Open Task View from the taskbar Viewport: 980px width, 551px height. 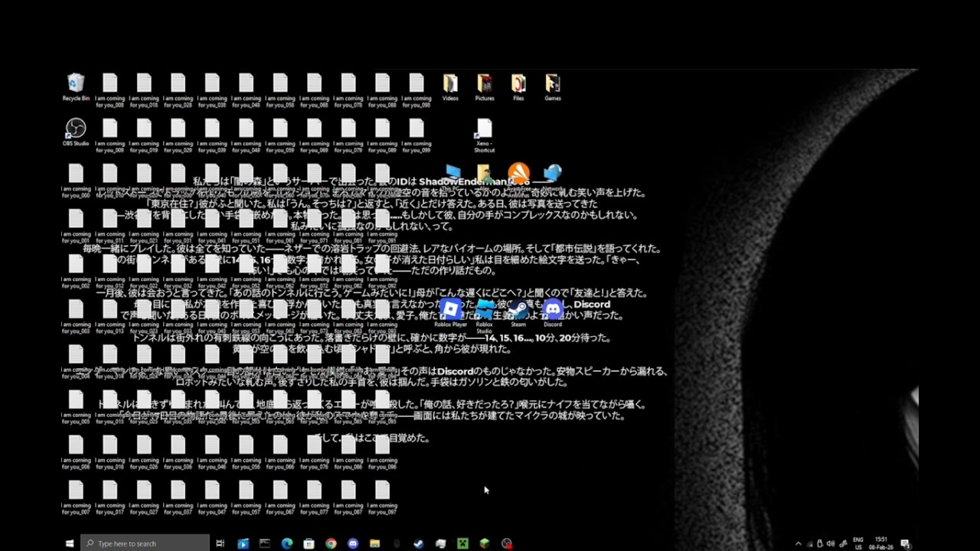pos(220,543)
